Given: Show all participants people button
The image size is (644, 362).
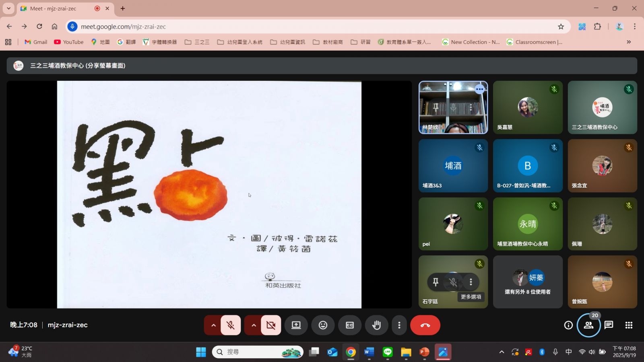Looking at the screenshot, I should 588,325.
